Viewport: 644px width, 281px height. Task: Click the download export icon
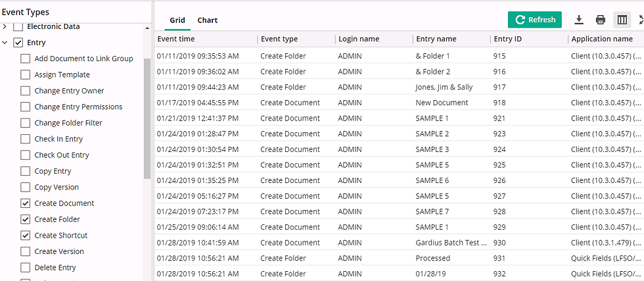pos(579,20)
